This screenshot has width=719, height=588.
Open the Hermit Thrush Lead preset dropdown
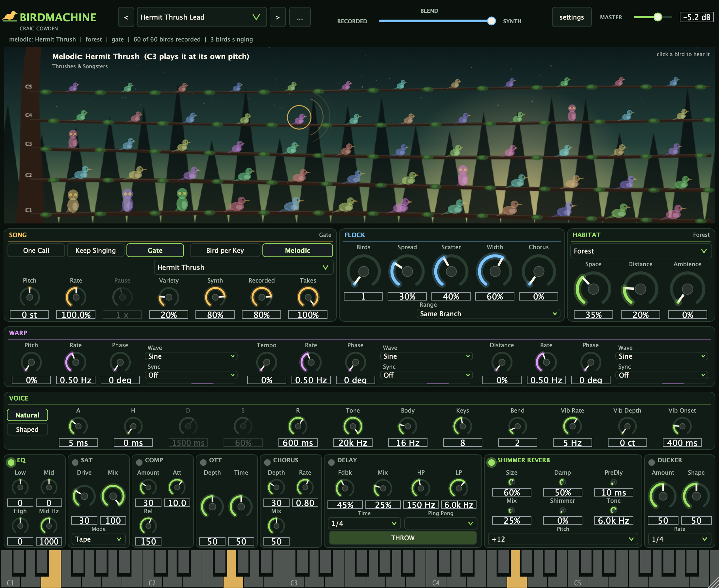202,17
